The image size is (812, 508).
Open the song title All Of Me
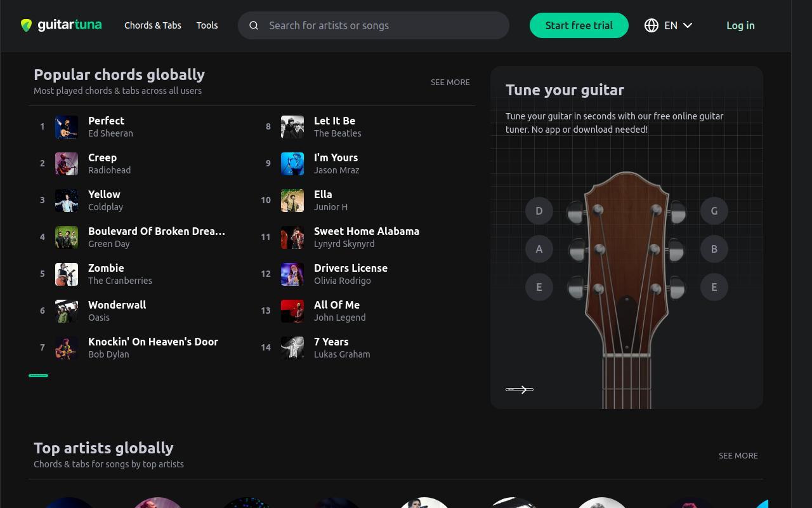coord(337,305)
